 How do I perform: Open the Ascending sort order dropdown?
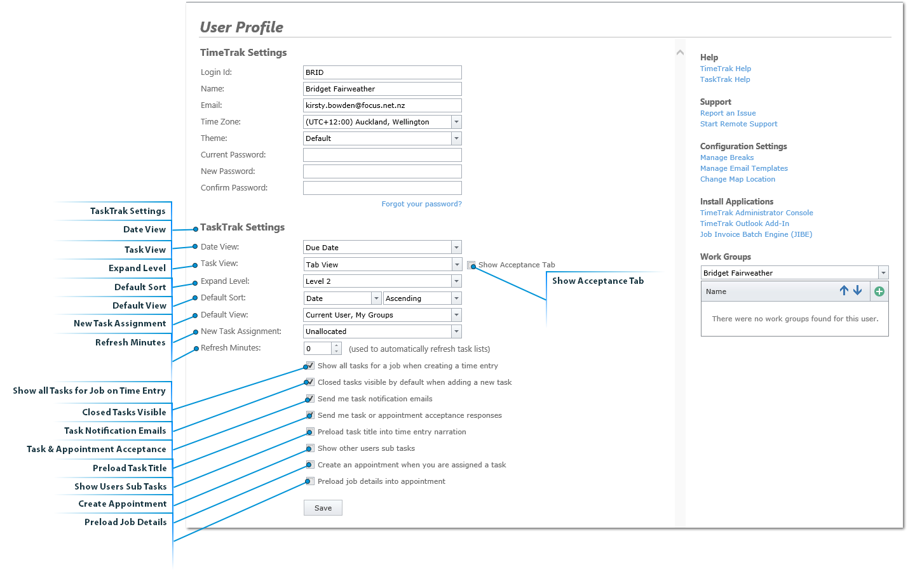[456, 298]
